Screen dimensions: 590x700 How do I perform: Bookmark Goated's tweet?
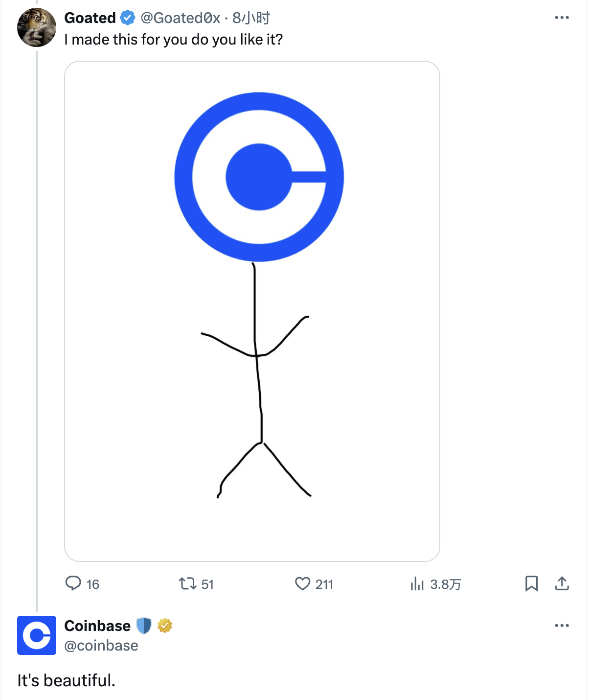point(531,583)
